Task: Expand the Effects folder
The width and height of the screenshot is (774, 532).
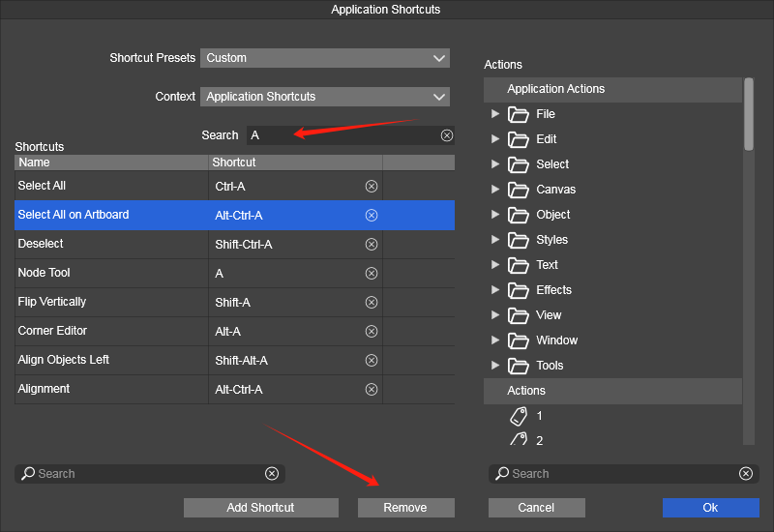Action: [495, 290]
